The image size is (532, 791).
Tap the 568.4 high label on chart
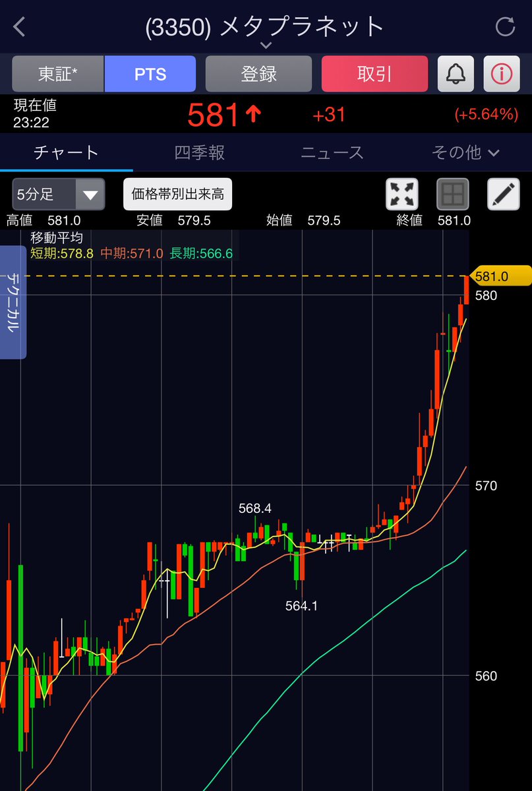(255, 508)
